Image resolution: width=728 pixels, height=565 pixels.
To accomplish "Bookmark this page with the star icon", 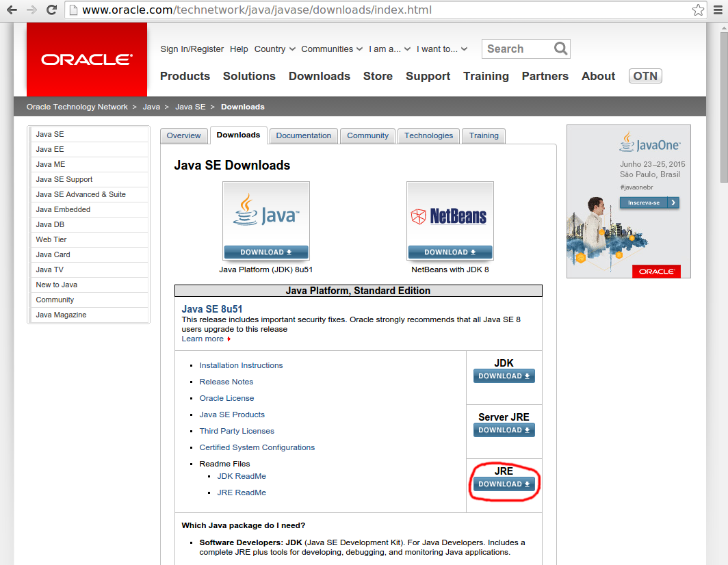I will pyautogui.click(x=698, y=10).
